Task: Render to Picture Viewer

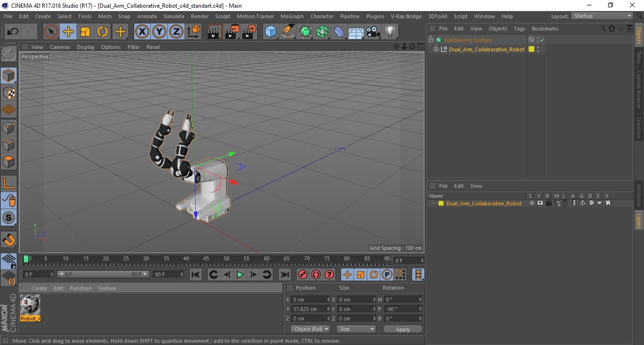Action: click(231, 32)
